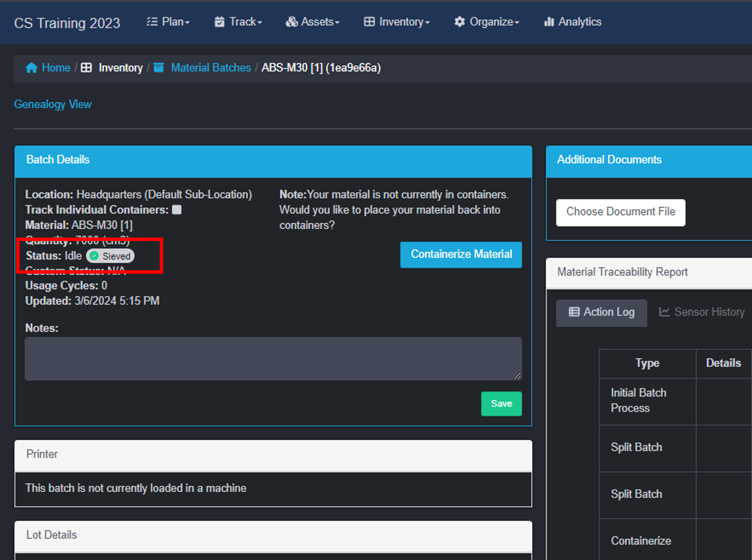The height and width of the screenshot is (560, 752).
Task: Click the grid icon beside Inventory breadcrumb
Action: (86, 67)
